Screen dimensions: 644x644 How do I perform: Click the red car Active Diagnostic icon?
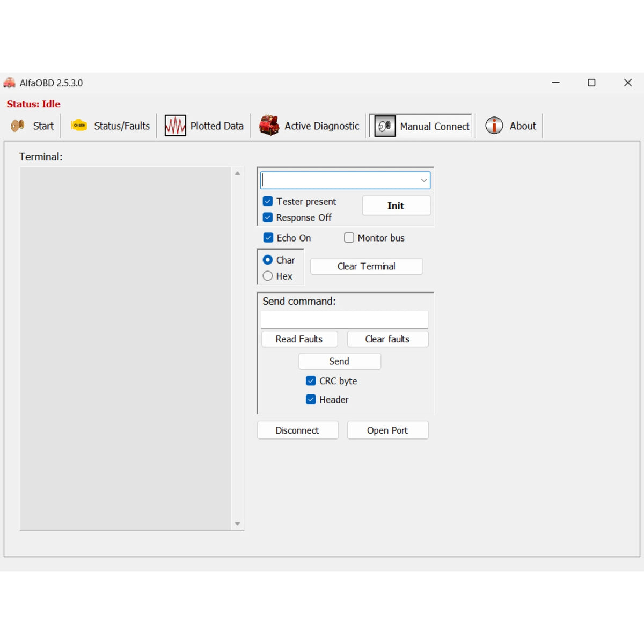coord(268,125)
